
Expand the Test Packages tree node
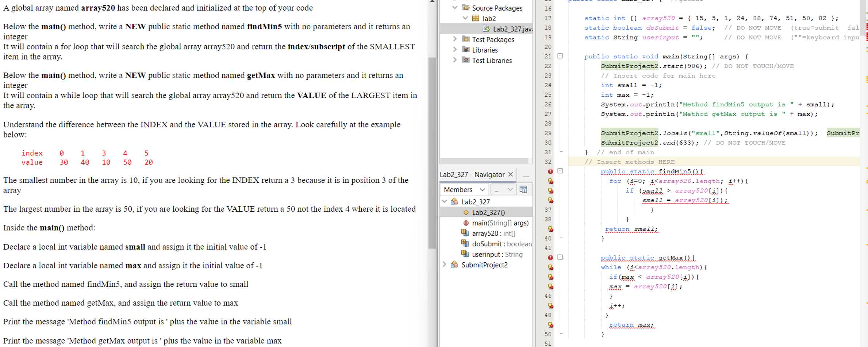(454, 39)
